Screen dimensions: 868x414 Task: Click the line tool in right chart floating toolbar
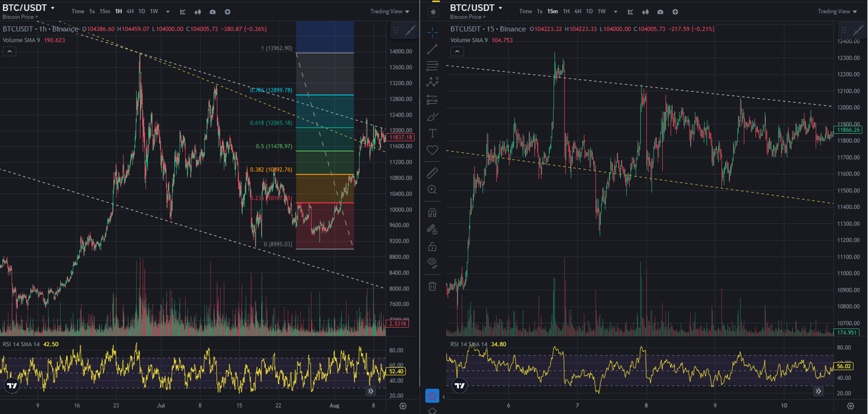click(x=858, y=31)
